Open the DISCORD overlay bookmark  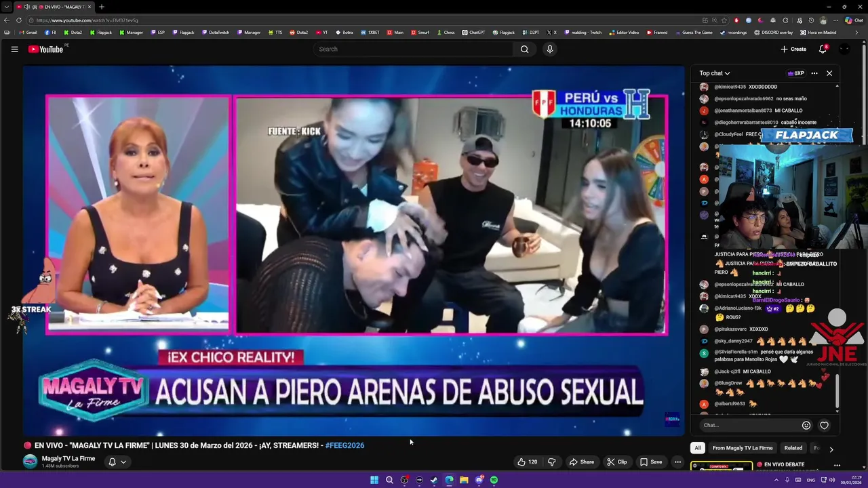click(x=773, y=33)
